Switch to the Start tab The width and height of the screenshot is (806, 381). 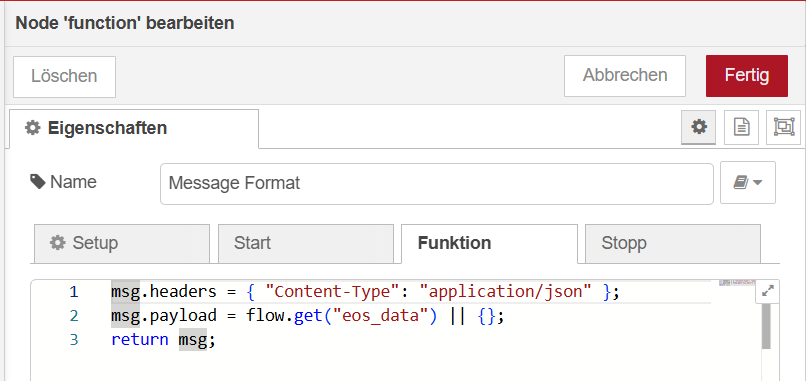tap(306, 243)
